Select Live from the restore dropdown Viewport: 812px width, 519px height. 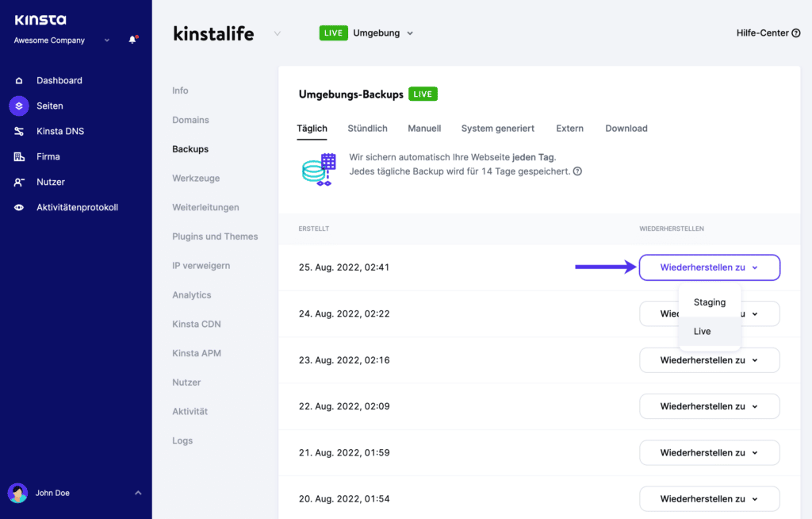click(x=703, y=331)
